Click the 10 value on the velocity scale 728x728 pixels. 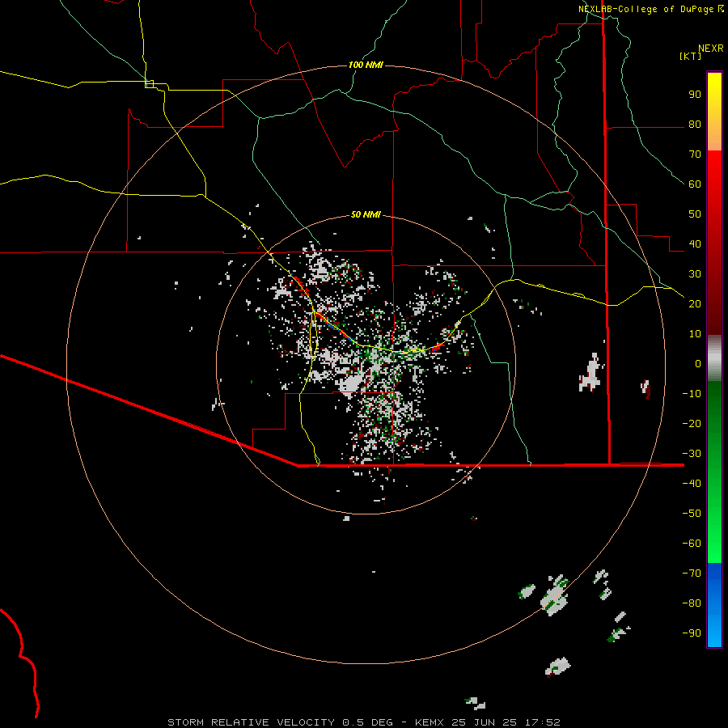695,334
